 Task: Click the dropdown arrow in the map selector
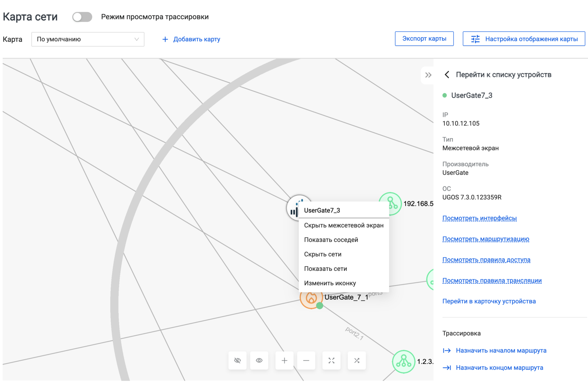(x=136, y=39)
